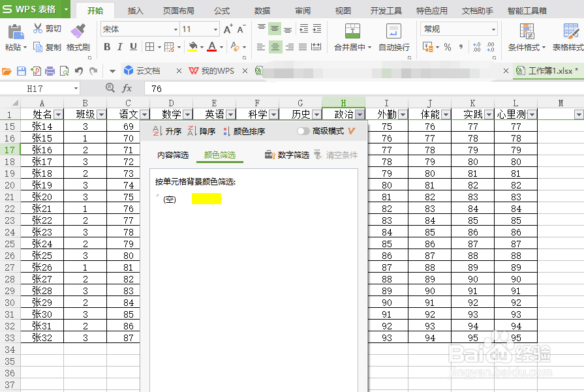
Task: Open the number format 常规 dropdown
Action: click(x=493, y=29)
